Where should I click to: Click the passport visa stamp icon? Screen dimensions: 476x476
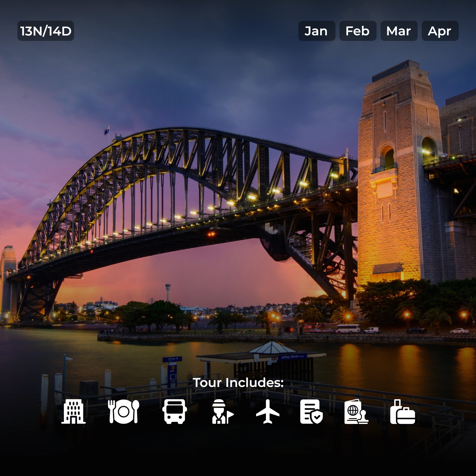coord(356,411)
